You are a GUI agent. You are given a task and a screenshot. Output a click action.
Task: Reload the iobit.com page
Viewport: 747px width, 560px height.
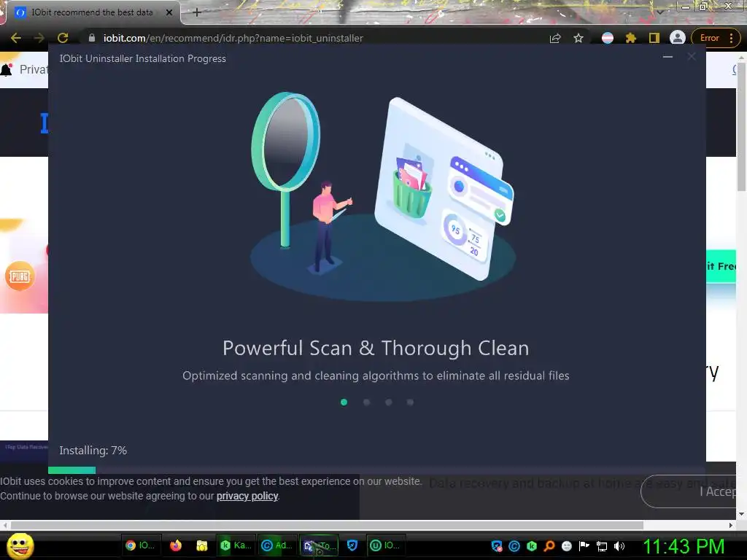[x=63, y=38]
